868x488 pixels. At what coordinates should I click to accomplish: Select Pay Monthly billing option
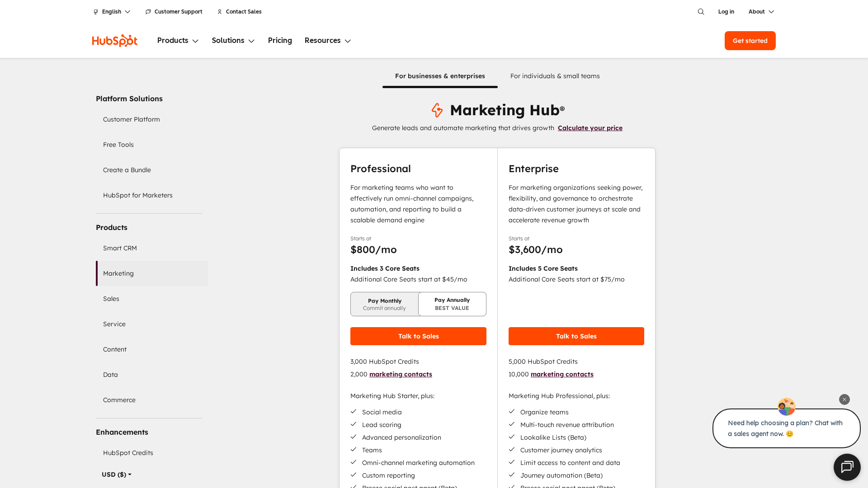[384, 304]
